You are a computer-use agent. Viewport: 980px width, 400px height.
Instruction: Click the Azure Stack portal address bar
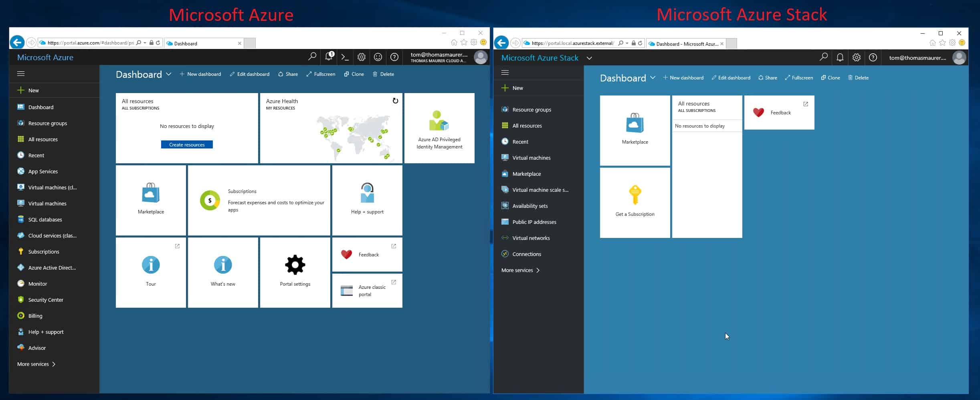pos(573,43)
